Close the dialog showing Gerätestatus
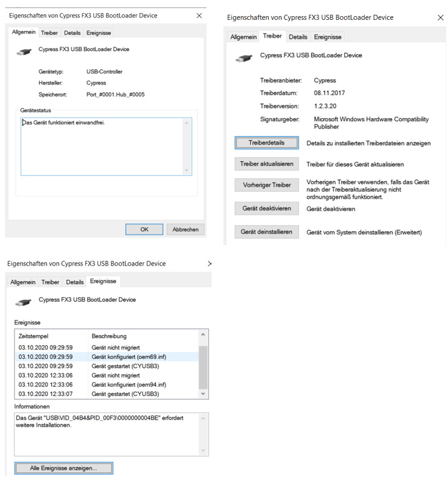The width and height of the screenshot is (448, 477). 199,16
